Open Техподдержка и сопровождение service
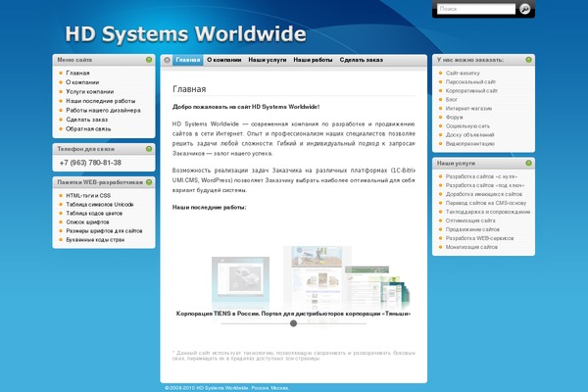The width and height of the screenshot is (588, 392). point(487,212)
